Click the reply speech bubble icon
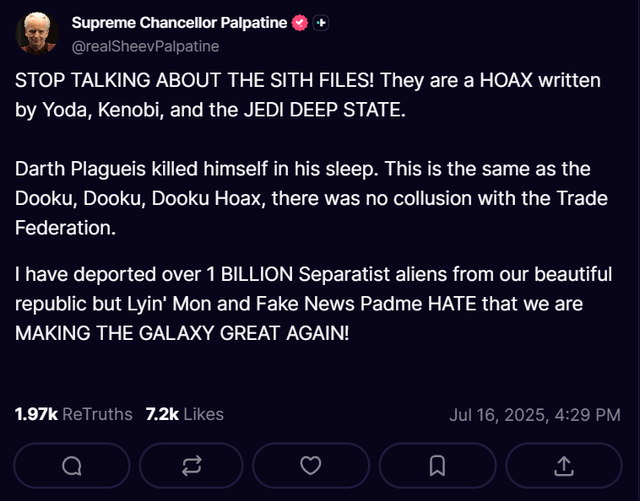Image resolution: width=640 pixels, height=501 pixels. (72, 465)
